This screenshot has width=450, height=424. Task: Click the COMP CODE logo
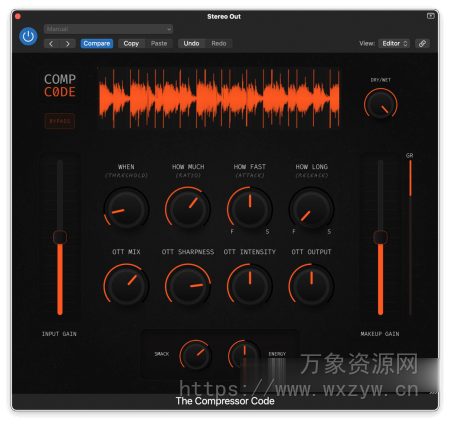(60, 85)
